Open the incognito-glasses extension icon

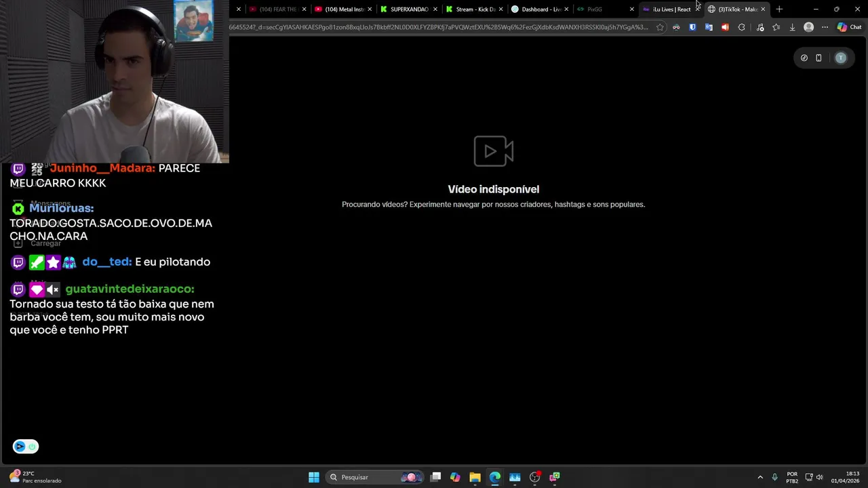pos(676,27)
